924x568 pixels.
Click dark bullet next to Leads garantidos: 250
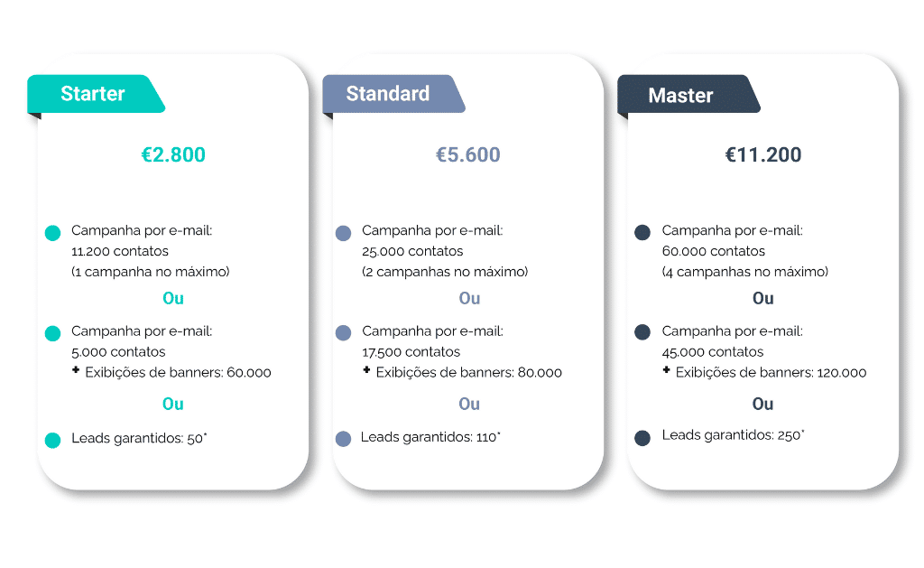(642, 438)
